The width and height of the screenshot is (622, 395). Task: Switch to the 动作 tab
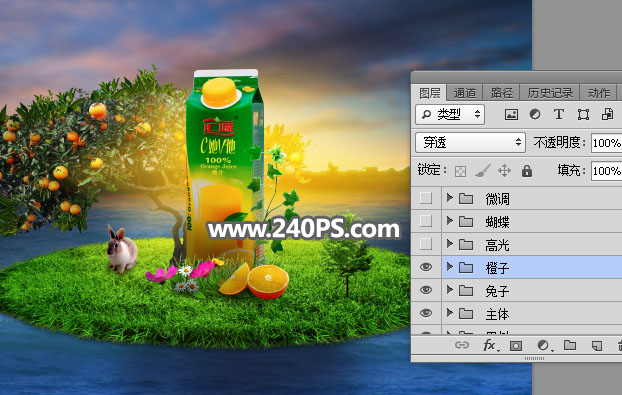[x=599, y=93]
